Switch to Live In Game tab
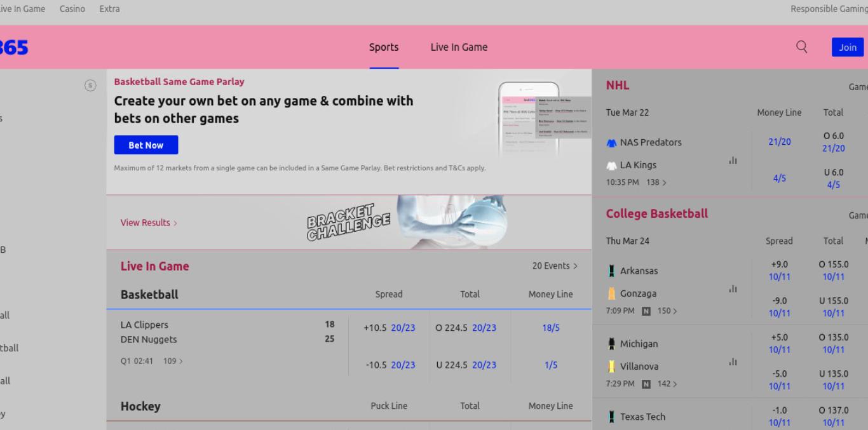Image resolution: width=868 pixels, height=430 pixels. coord(459,47)
